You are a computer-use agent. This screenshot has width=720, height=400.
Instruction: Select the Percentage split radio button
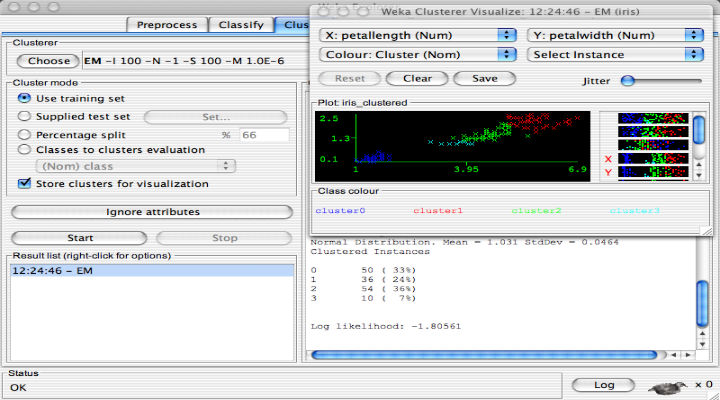click(x=24, y=135)
